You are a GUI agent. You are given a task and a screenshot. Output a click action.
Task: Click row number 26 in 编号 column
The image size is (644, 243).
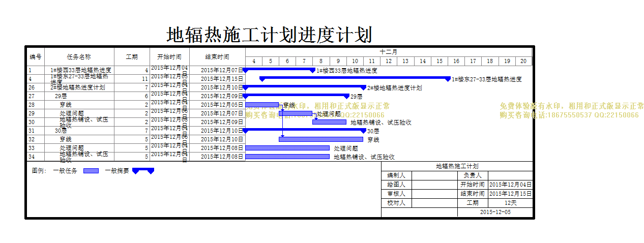click(x=31, y=87)
